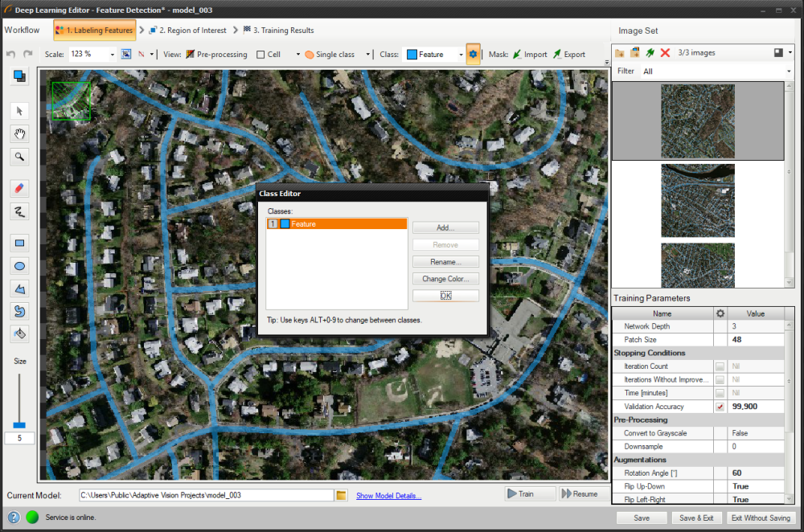Viewport: 804px width, 532px height.
Task: Switch to Region of Interest step
Action: (x=187, y=31)
